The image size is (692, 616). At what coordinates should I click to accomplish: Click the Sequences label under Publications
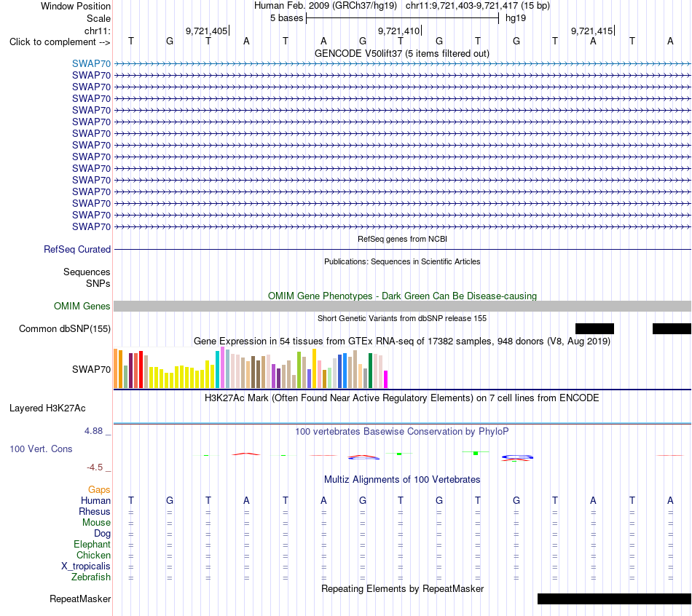(87, 272)
